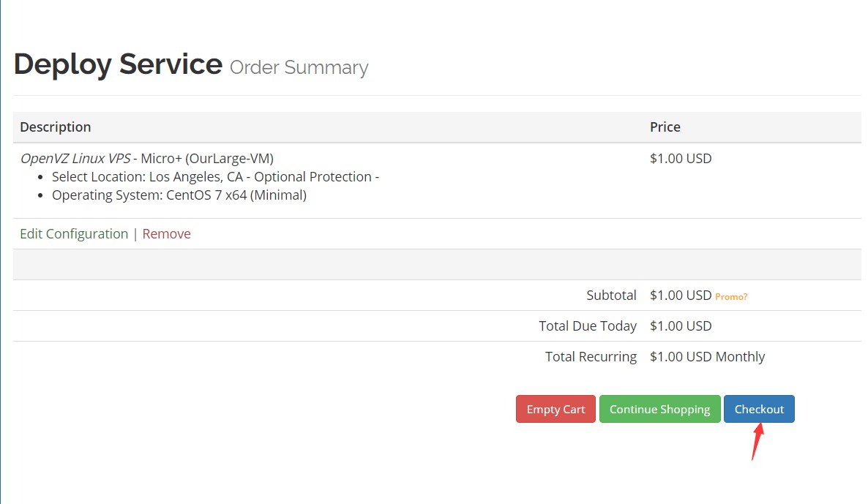868x504 pixels.
Task: Click the blue Checkout button
Action: 759,409
